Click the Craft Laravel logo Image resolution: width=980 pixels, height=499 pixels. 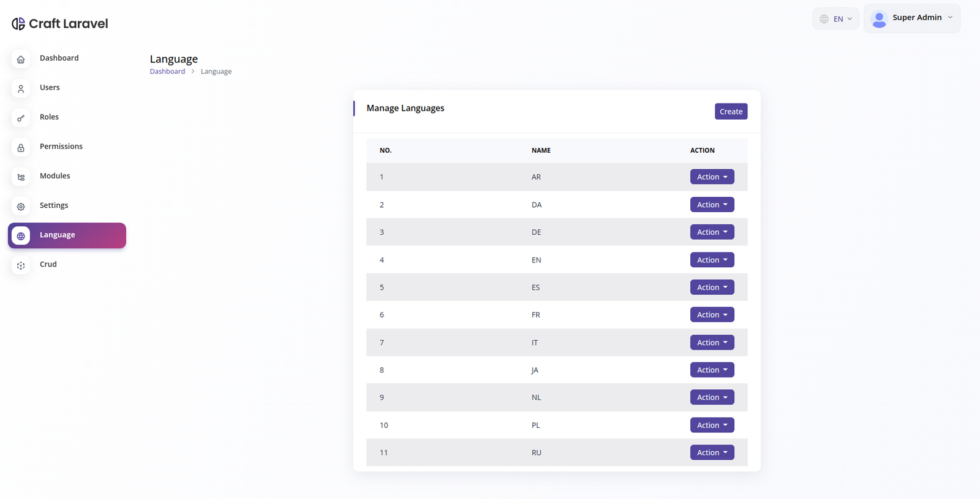(60, 24)
